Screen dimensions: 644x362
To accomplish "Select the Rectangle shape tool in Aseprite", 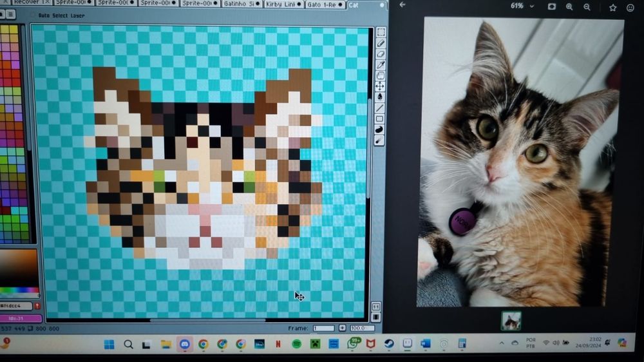I will point(379,119).
